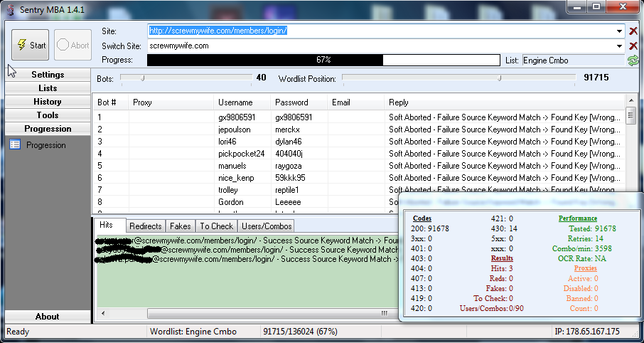Click the About button in sidebar

[x=48, y=317]
